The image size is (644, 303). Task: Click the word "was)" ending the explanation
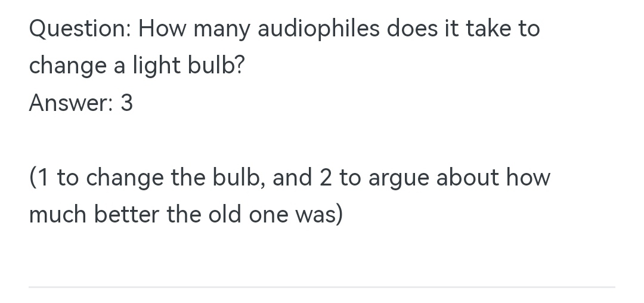pos(317,215)
